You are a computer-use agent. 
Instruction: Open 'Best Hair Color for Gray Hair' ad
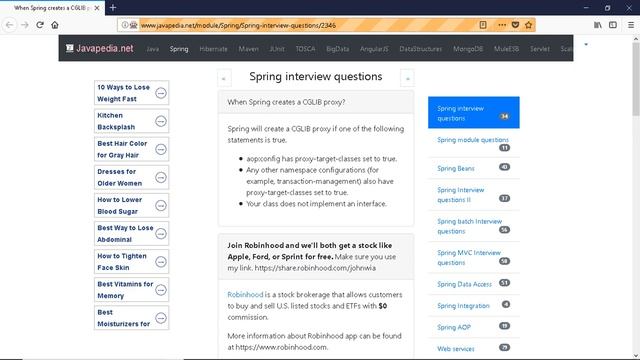pos(131,149)
